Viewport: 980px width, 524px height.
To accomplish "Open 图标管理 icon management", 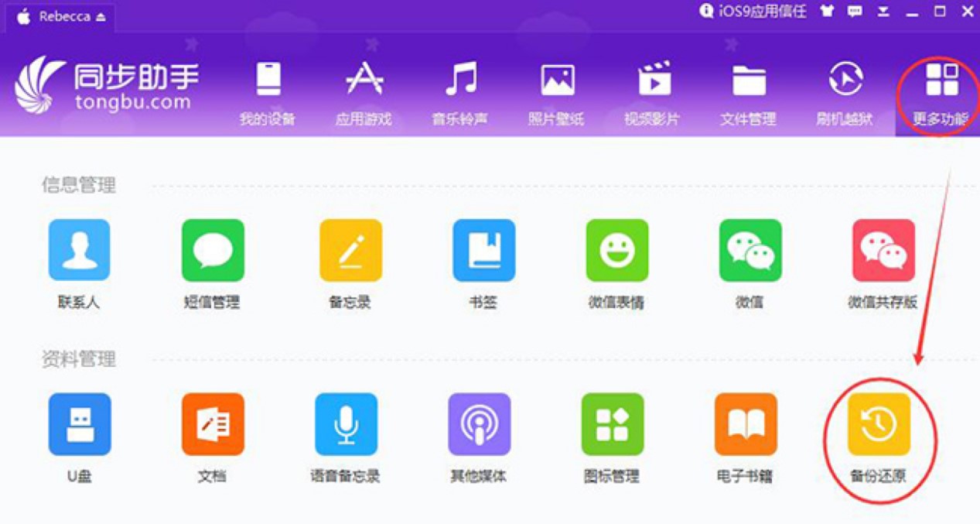I will [x=613, y=424].
